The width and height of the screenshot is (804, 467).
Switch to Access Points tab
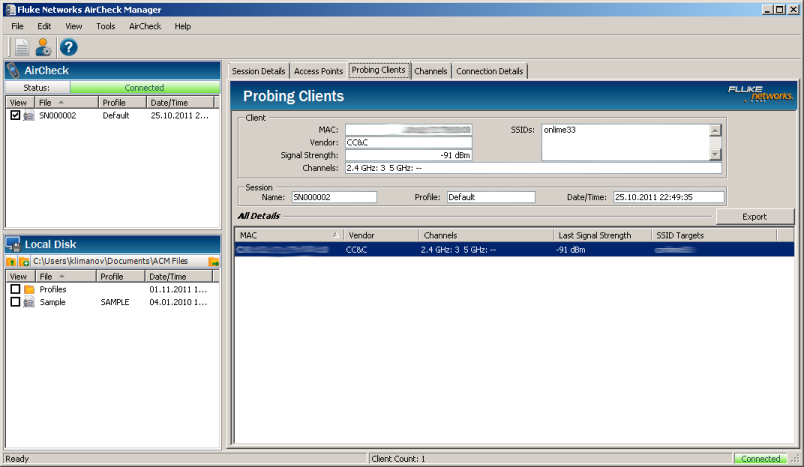coord(318,71)
